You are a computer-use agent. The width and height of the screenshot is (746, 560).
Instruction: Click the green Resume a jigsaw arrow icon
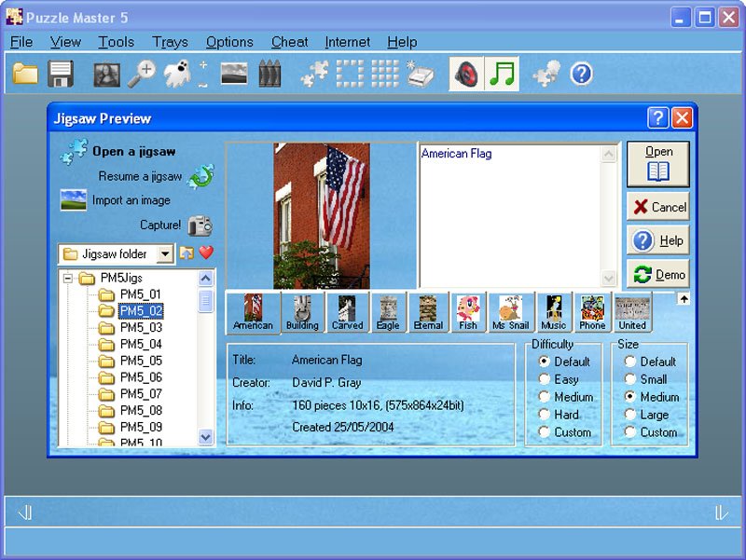[201, 176]
